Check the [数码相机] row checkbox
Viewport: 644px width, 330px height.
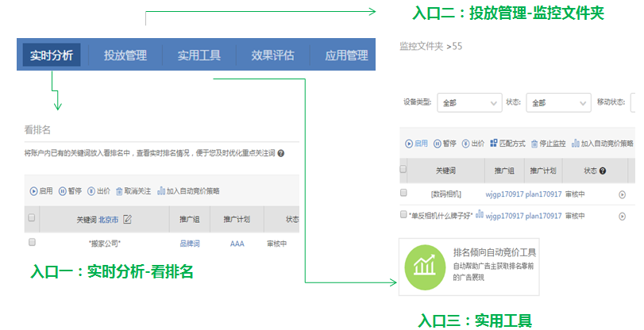403,193
